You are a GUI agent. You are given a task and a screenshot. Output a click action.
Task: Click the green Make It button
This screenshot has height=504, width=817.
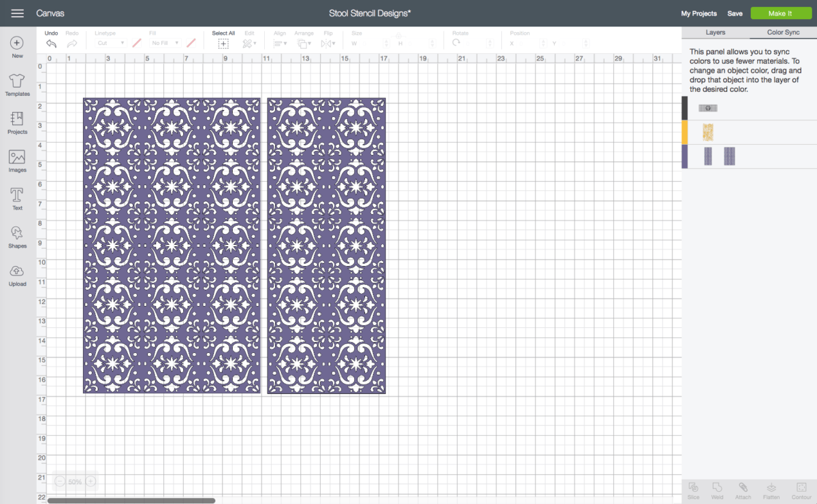[780, 14]
